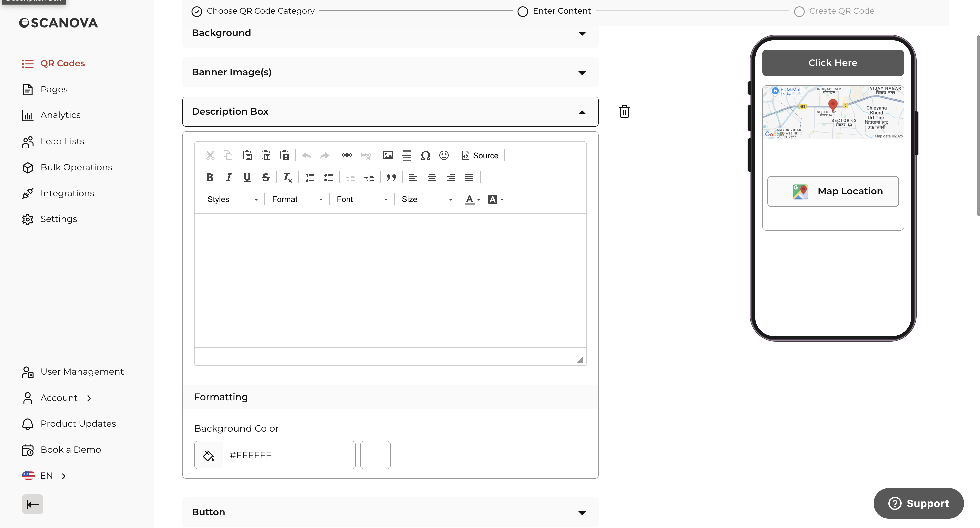Center align the text

click(432, 177)
